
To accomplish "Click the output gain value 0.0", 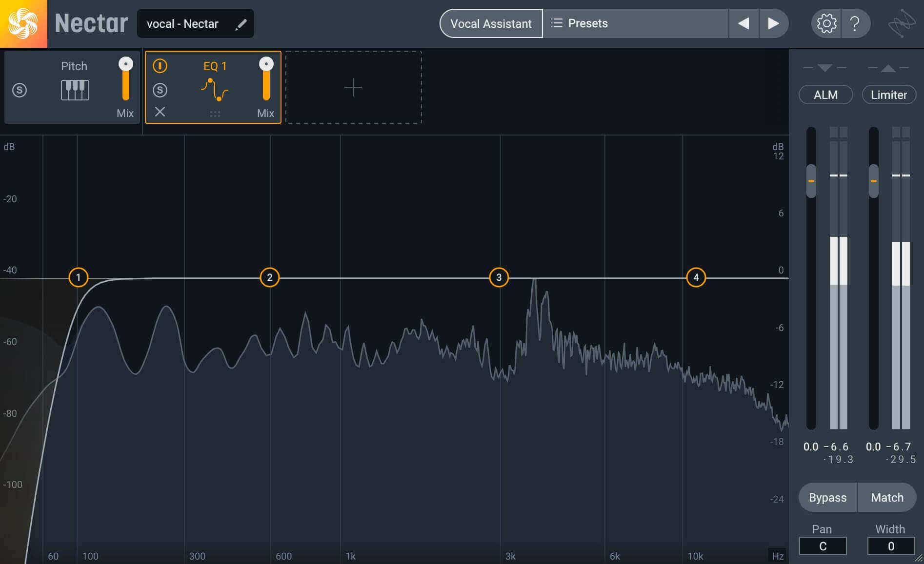I will (873, 447).
